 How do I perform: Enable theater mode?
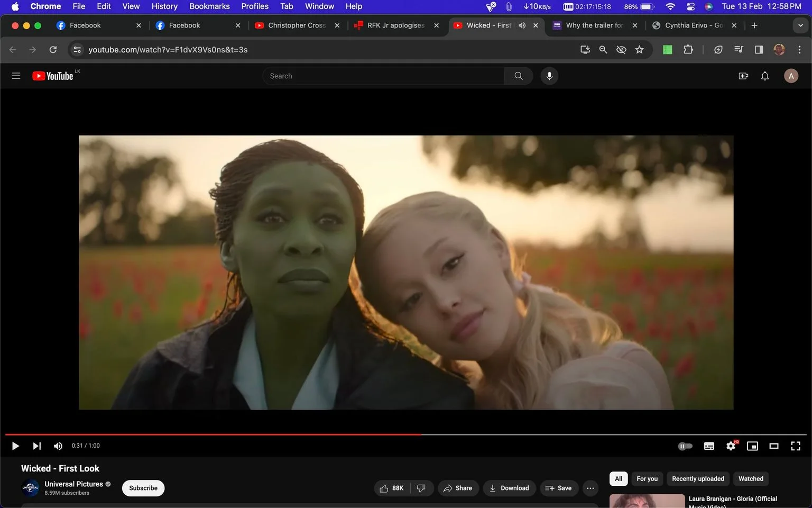[774, 446]
